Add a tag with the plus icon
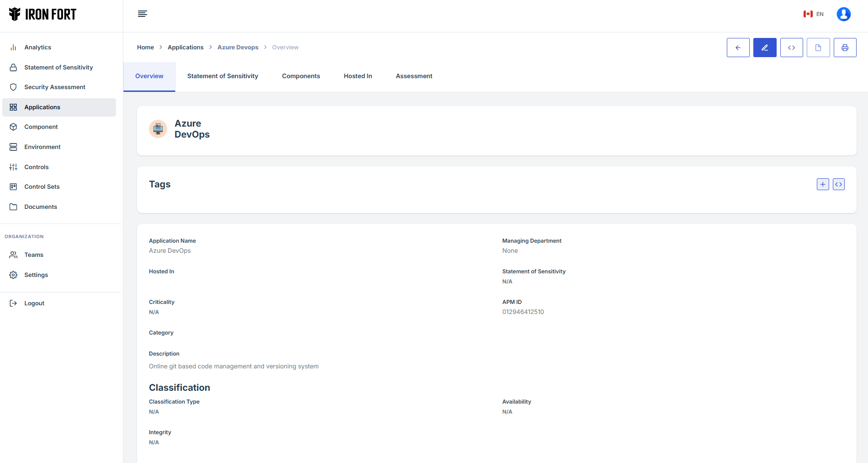Screen dimensions: 868x463 pyautogui.click(x=822, y=184)
